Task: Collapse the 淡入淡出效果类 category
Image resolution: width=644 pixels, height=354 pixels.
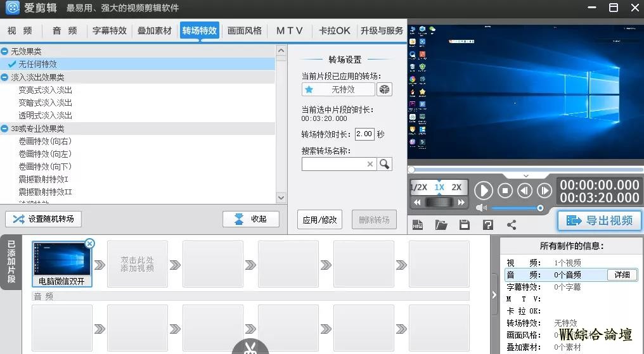Action: pyautogui.click(x=4, y=77)
